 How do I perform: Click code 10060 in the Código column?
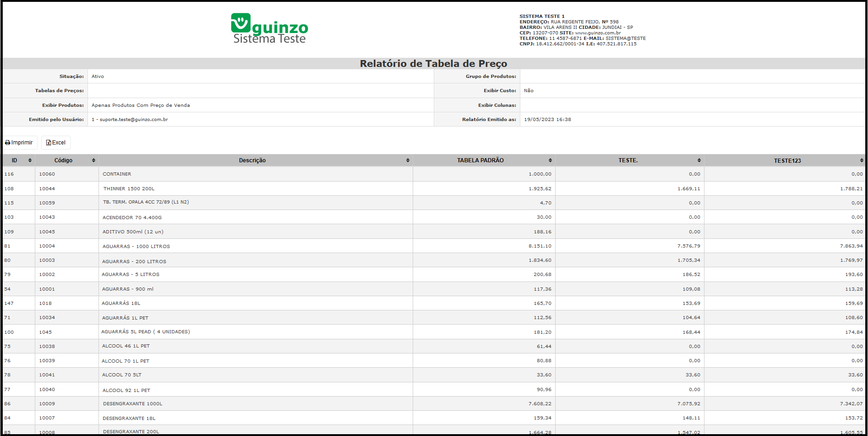point(47,174)
